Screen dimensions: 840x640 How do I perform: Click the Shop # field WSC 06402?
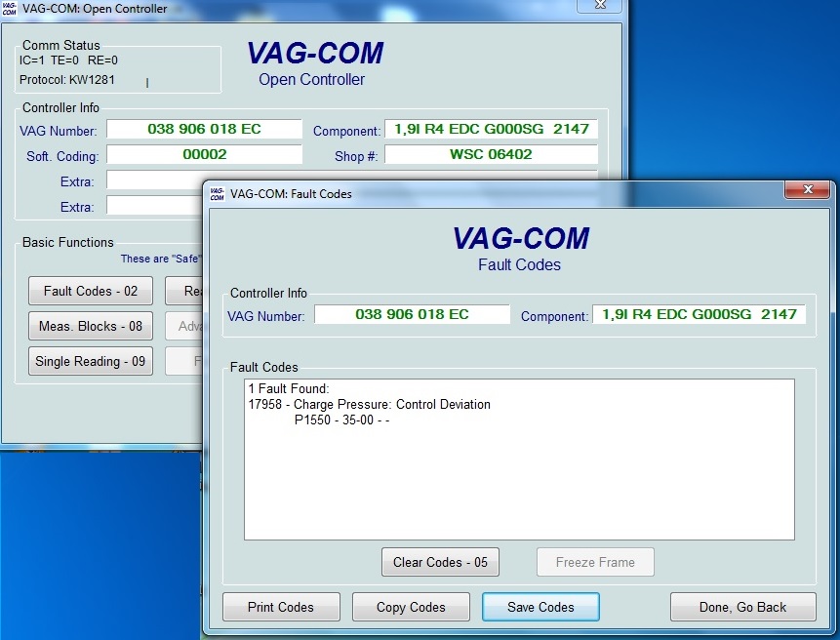pyautogui.click(x=491, y=154)
